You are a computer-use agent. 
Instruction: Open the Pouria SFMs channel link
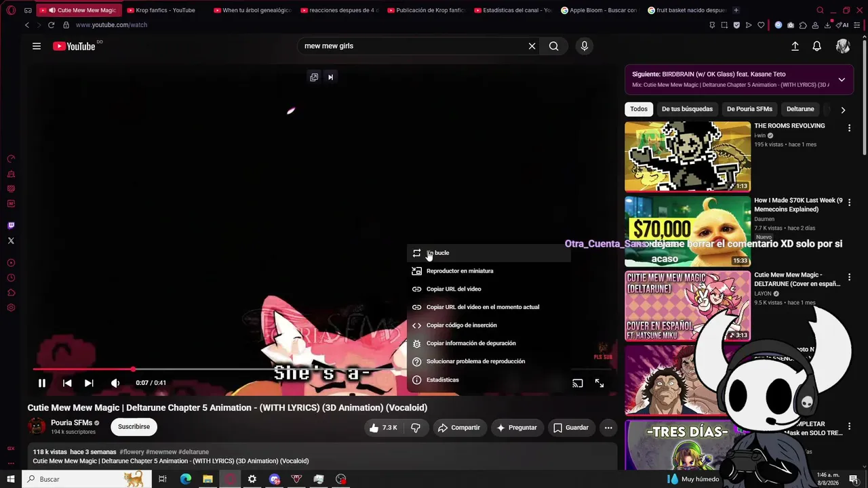(71, 423)
